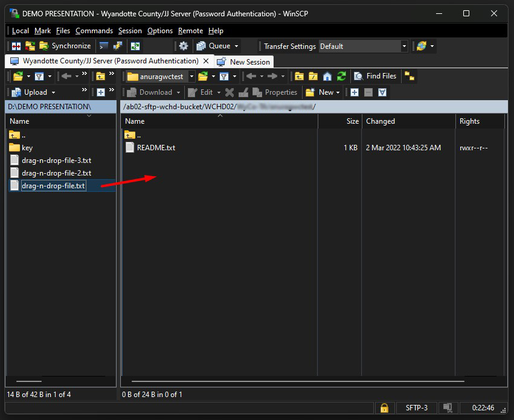This screenshot has width=514, height=420.
Task: Click the remote panel filter icon
Action: coord(224,76)
